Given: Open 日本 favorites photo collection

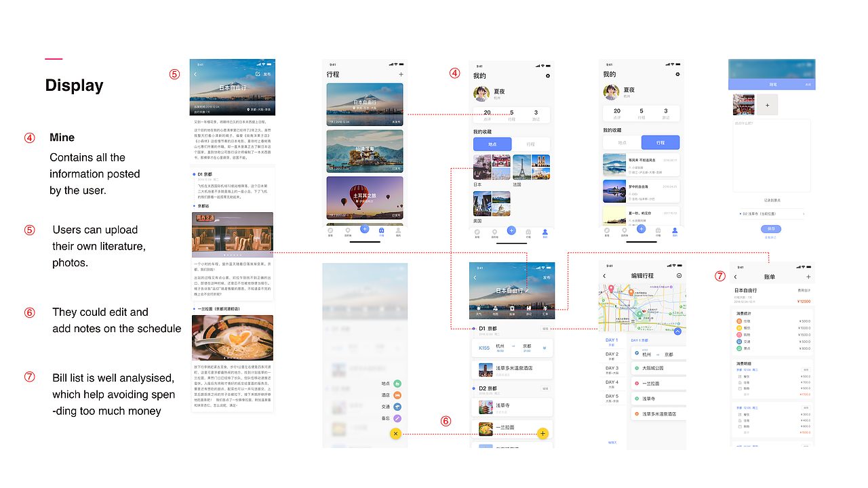Looking at the screenshot, I should click(x=492, y=167).
